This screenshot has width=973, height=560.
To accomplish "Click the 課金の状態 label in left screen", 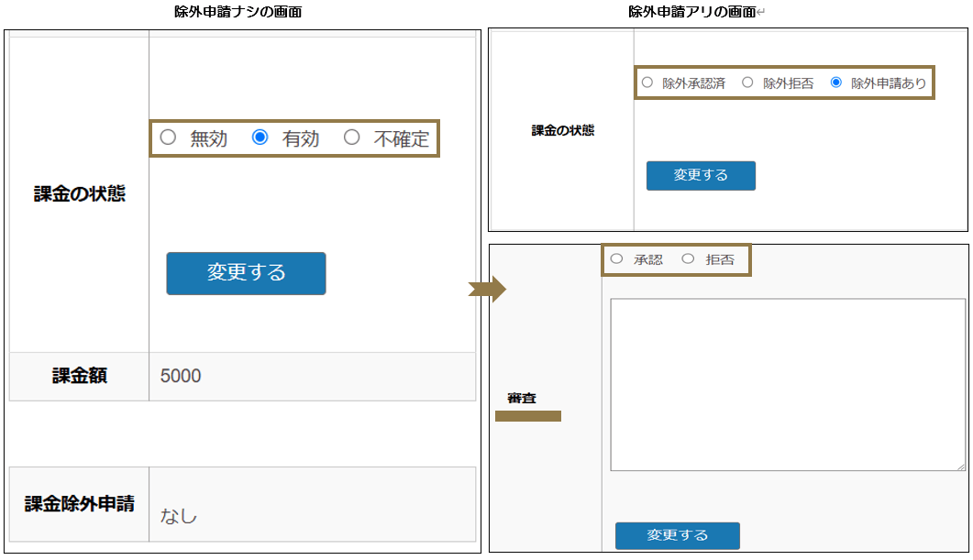I will [80, 193].
